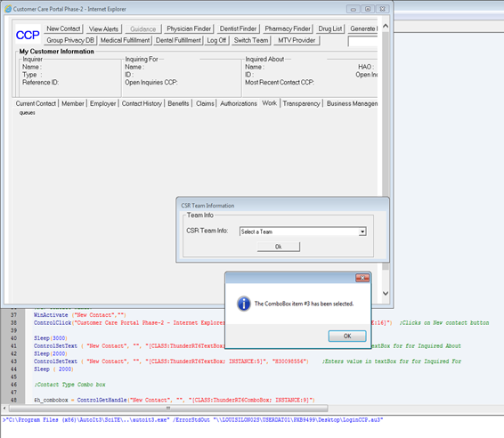Select the Work tab
The image size is (504, 438).
pyautogui.click(x=269, y=103)
